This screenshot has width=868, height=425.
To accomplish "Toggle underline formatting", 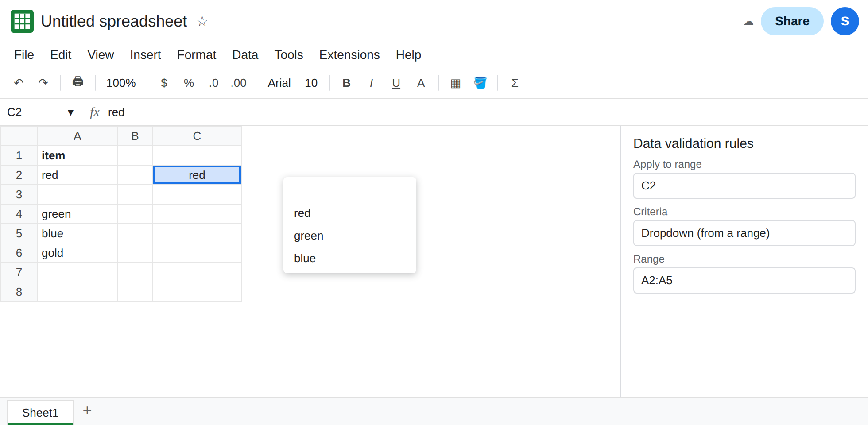I will coord(396,83).
